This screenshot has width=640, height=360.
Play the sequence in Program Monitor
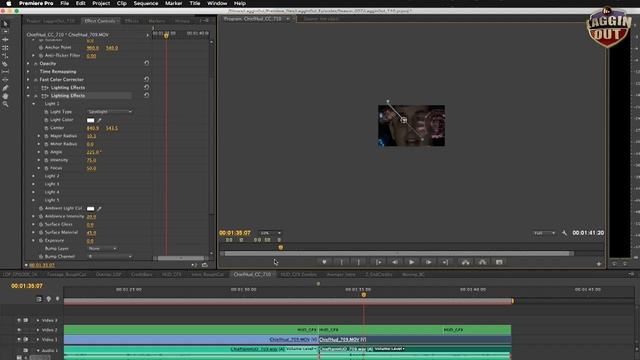(x=411, y=262)
